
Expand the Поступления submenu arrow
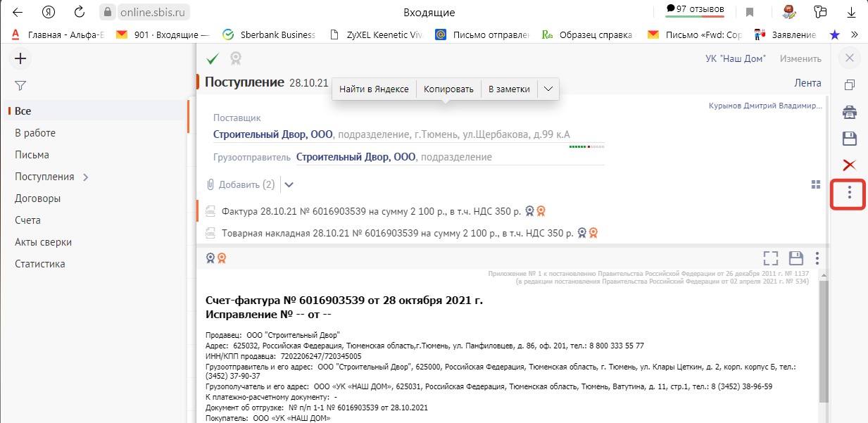tap(86, 177)
